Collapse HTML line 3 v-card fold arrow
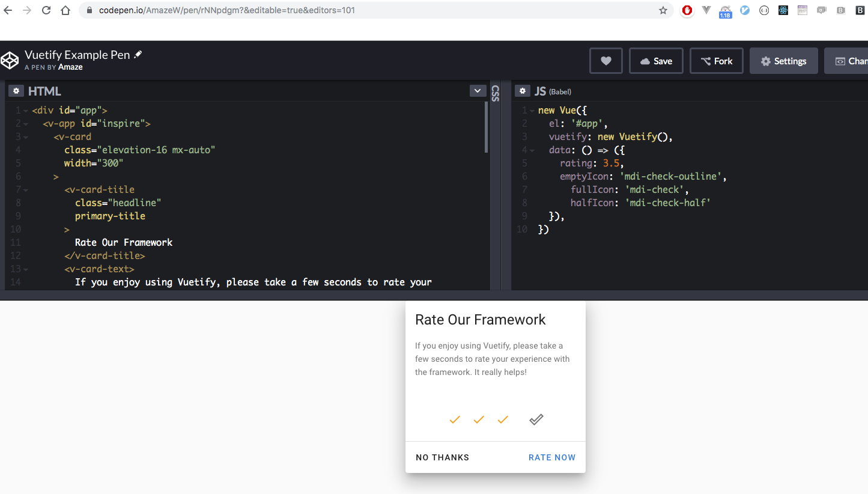 coord(26,137)
